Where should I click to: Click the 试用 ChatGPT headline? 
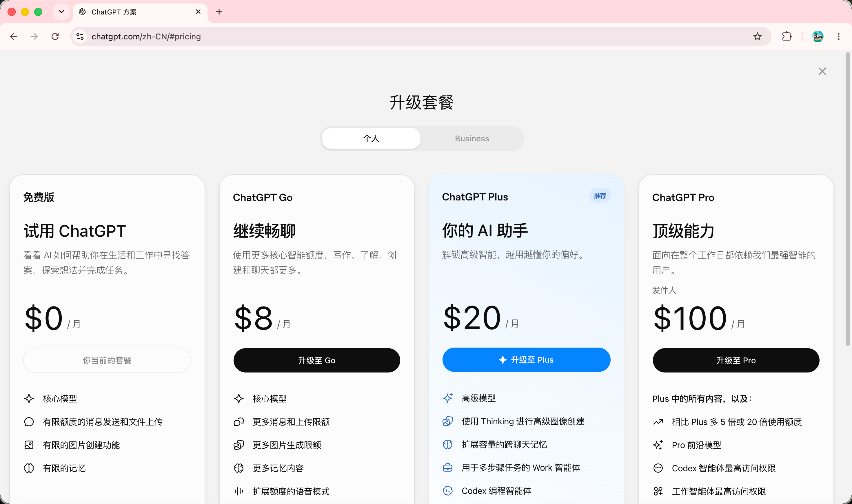pos(75,231)
